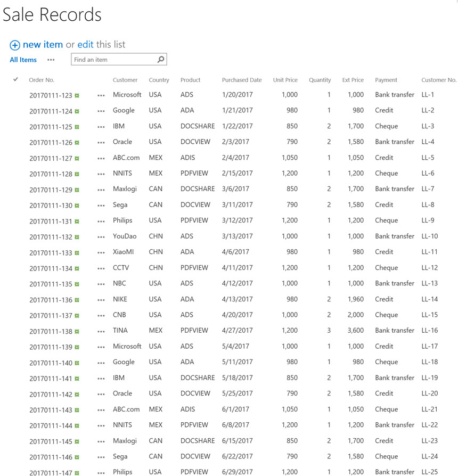This screenshot has width=458, height=476.
Task: Open order 20170111-132 record
Action: tap(51, 237)
